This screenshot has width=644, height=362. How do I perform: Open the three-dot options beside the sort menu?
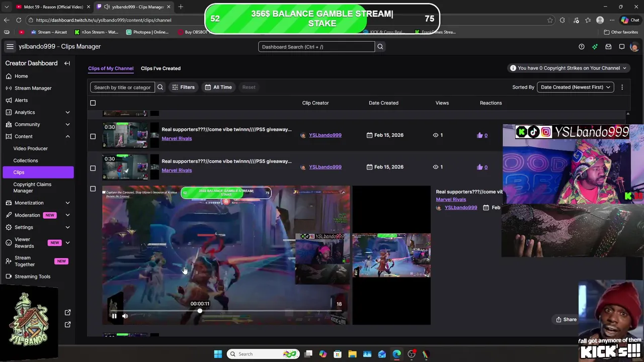(622, 87)
